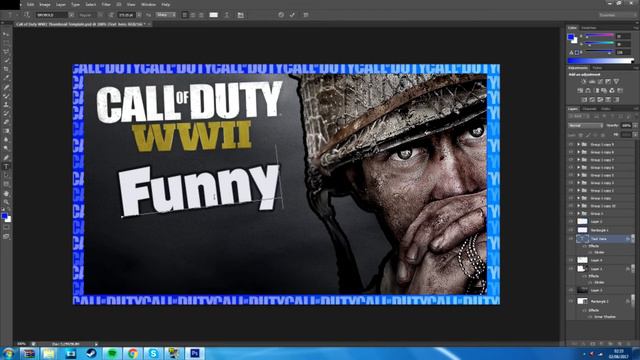Select the Hand tool
The height and width of the screenshot is (360, 640).
point(6,193)
